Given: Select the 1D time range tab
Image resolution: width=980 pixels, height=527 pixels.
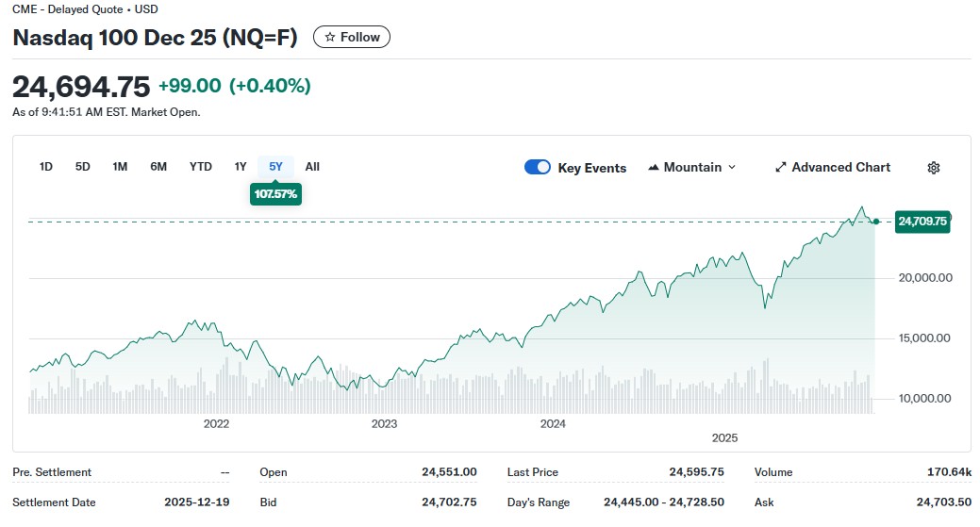Looking at the screenshot, I should [x=45, y=167].
